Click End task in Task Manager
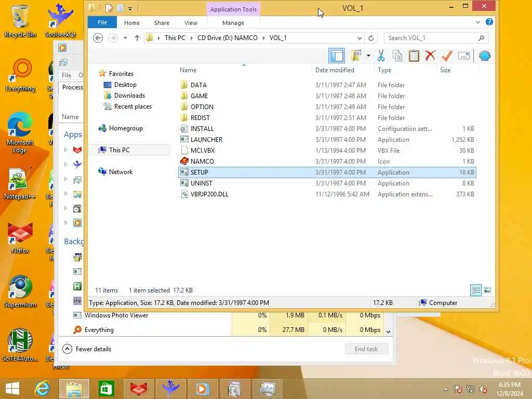The image size is (532, 399). click(x=366, y=349)
